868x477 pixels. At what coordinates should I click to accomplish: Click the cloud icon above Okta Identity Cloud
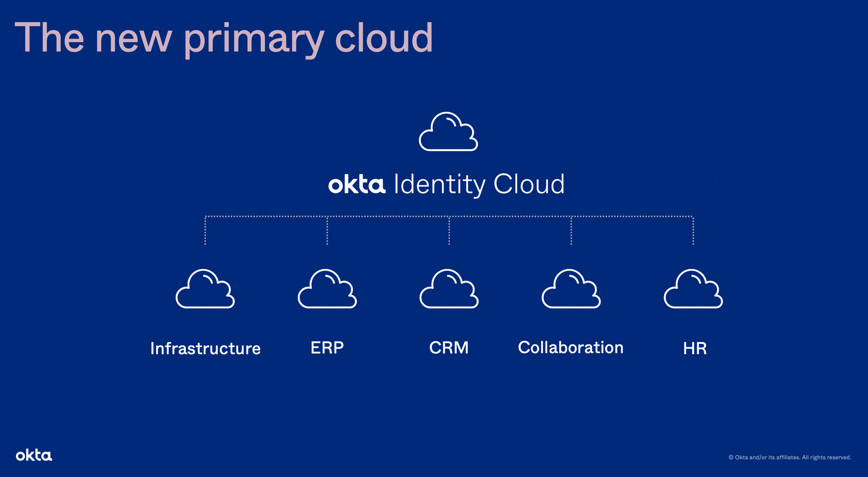(x=448, y=132)
